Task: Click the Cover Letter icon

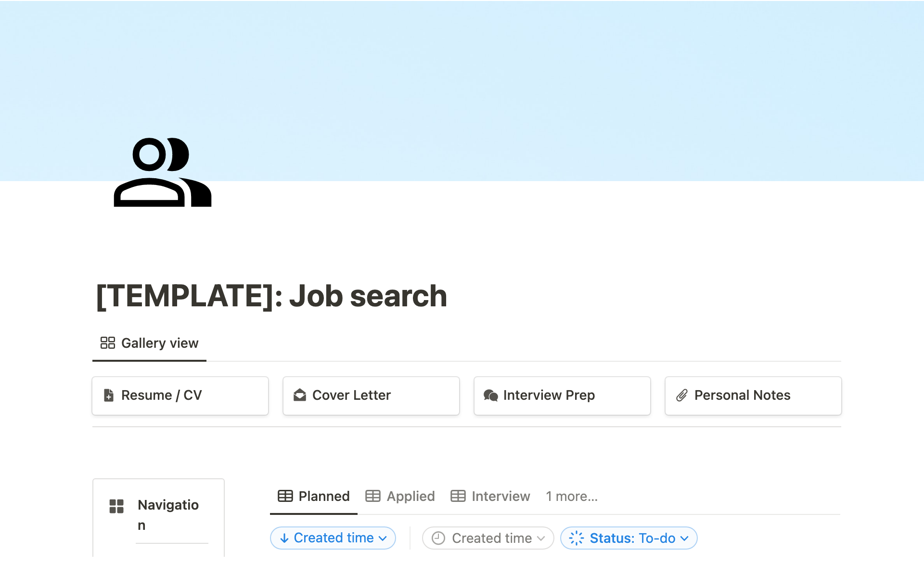Action: click(x=300, y=395)
